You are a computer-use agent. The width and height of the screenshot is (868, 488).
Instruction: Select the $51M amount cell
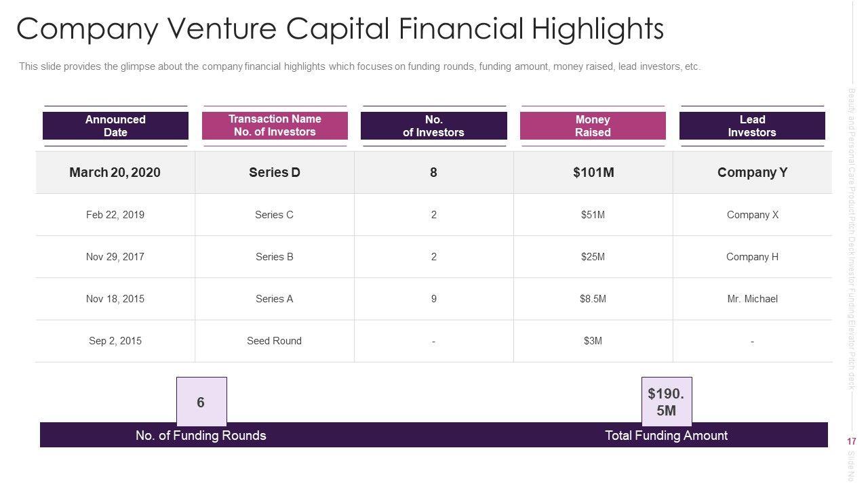(593, 215)
